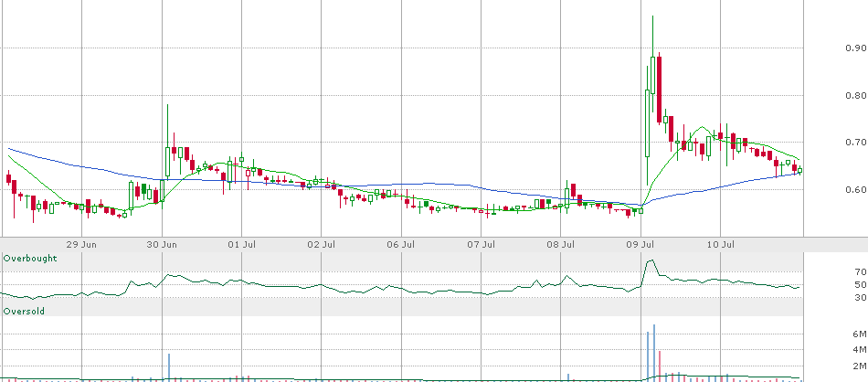Screen dimensions: 868x382
Task: Click the 30 Jun date label
Action: point(163,244)
